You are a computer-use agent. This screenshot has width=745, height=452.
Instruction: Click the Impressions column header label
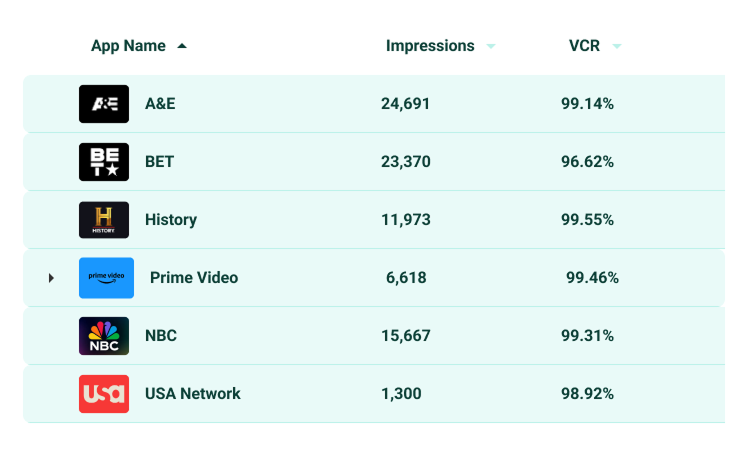(430, 46)
